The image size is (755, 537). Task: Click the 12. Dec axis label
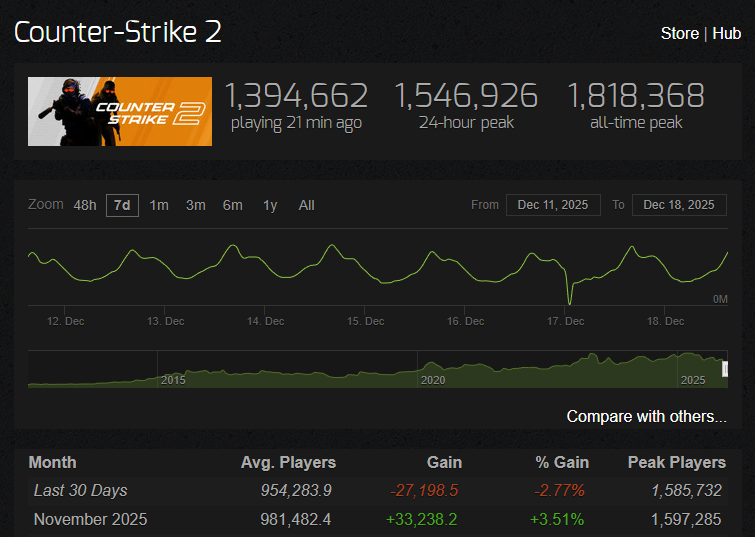tap(65, 321)
